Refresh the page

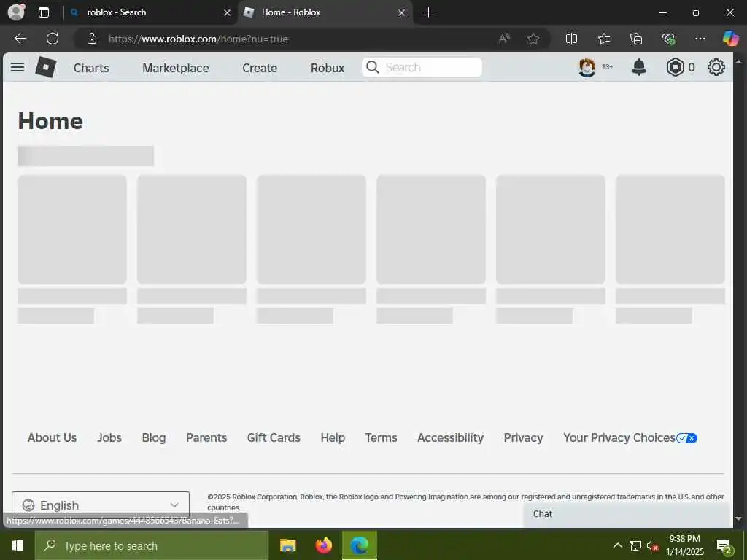pyautogui.click(x=53, y=39)
